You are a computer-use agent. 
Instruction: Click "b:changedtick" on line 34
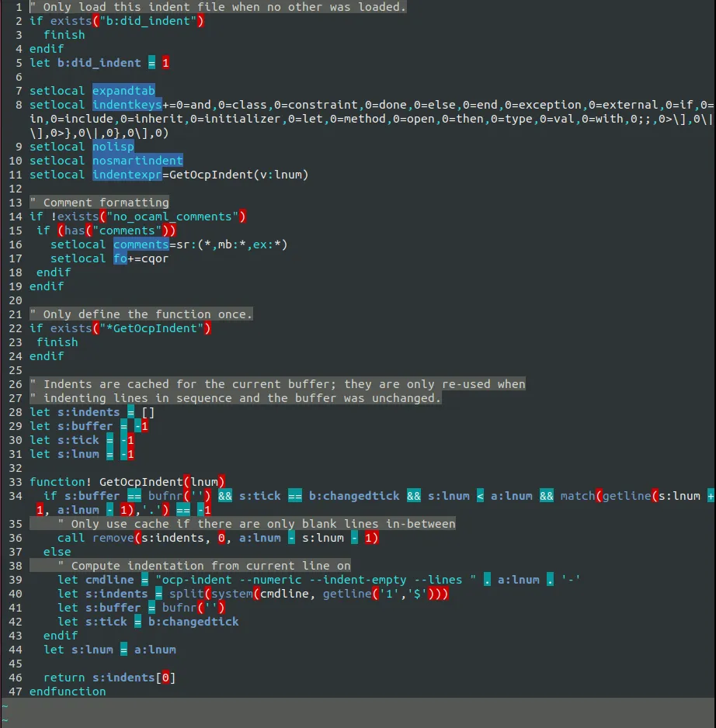coord(354,496)
